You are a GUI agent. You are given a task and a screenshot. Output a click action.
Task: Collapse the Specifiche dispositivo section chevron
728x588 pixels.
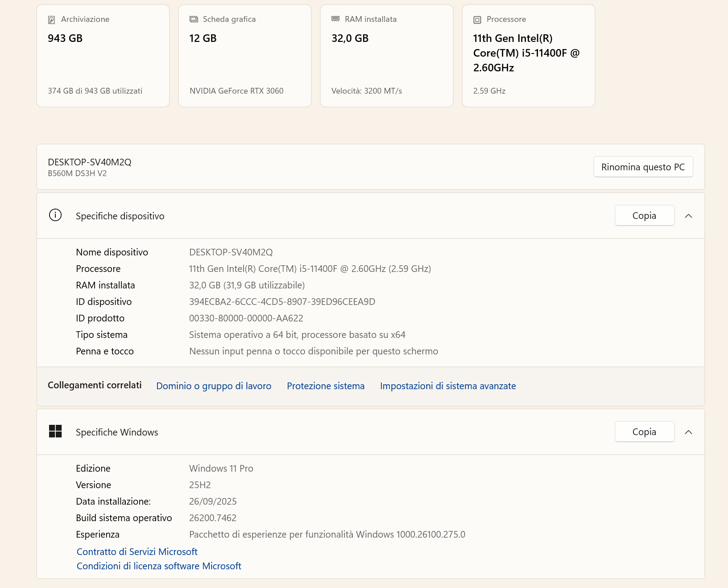coord(688,216)
